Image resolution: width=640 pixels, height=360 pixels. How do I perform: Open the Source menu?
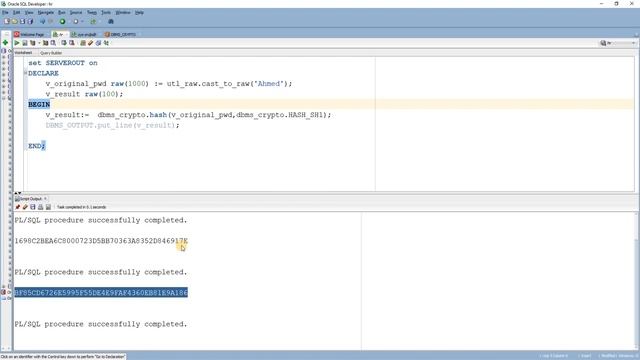point(76,13)
